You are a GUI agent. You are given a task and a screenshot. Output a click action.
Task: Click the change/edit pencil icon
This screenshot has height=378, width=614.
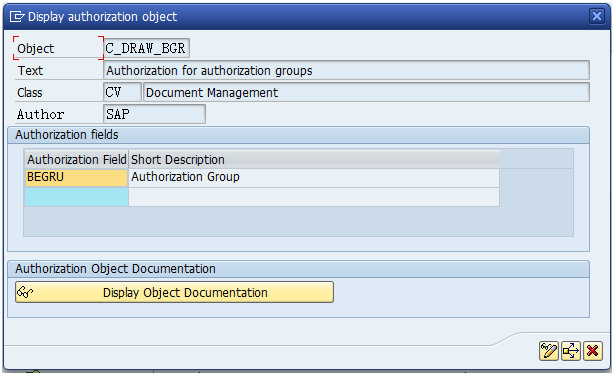click(x=549, y=351)
